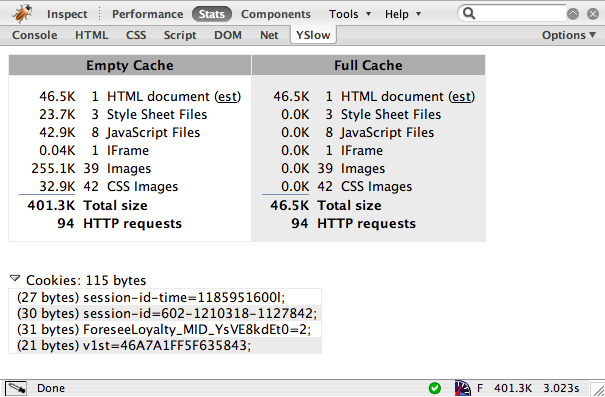Switch to the Console tab
605x397 pixels.
(x=35, y=35)
